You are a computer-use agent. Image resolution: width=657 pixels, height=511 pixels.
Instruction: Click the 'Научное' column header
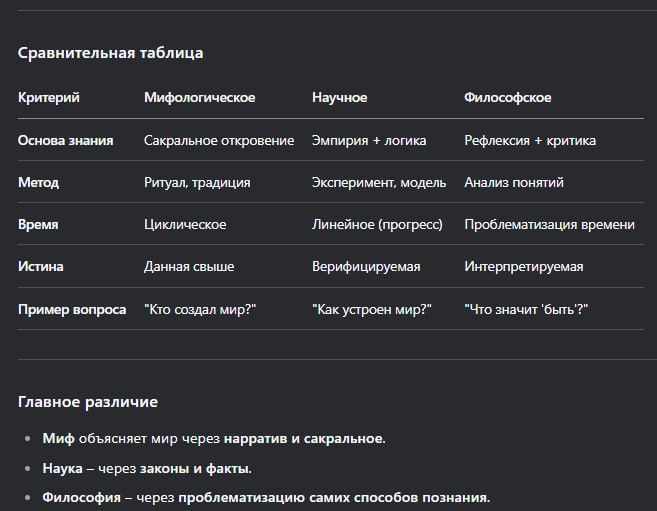[339, 97]
